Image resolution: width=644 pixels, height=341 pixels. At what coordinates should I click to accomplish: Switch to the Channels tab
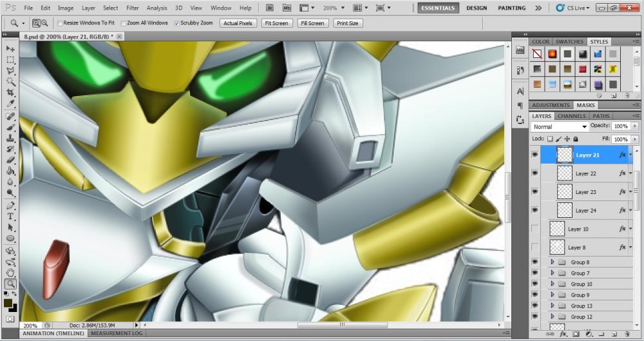pos(571,116)
